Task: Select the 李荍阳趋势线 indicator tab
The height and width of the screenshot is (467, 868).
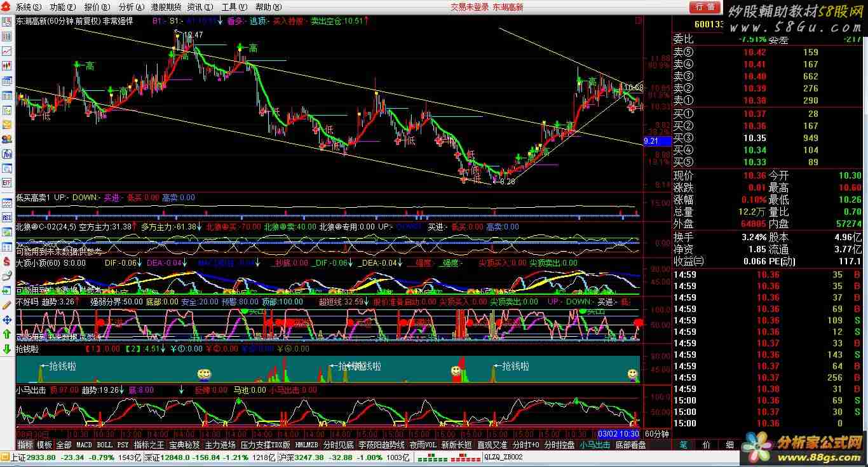Action: pos(381,445)
